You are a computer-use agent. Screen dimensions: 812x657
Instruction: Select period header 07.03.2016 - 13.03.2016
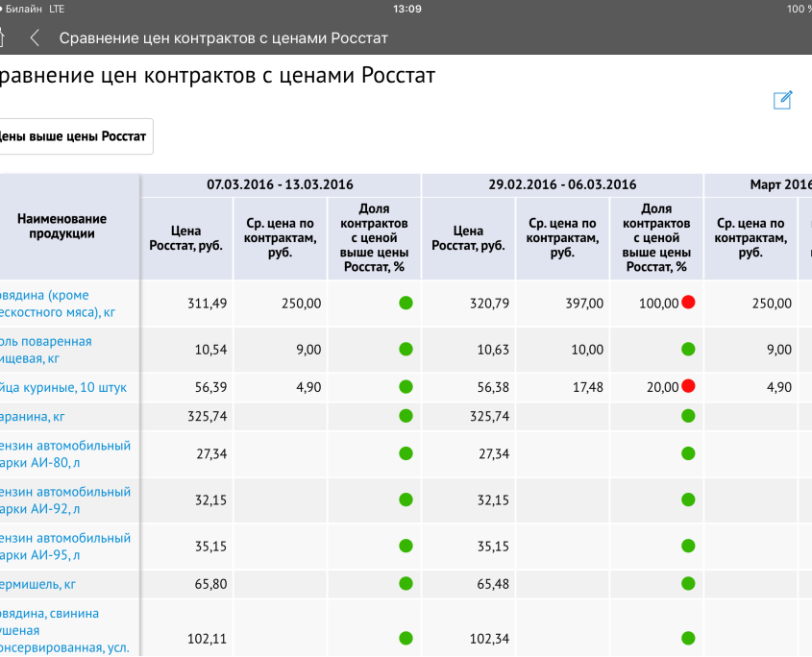point(281,184)
